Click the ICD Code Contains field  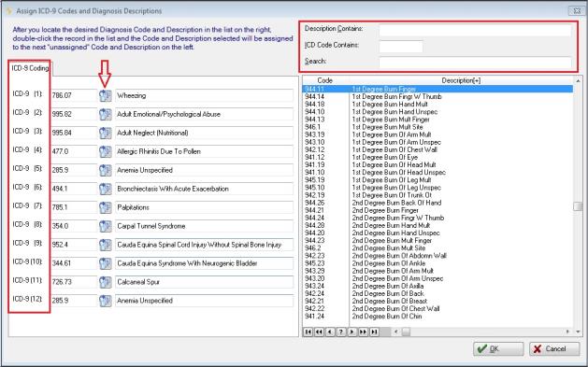tap(401, 47)
